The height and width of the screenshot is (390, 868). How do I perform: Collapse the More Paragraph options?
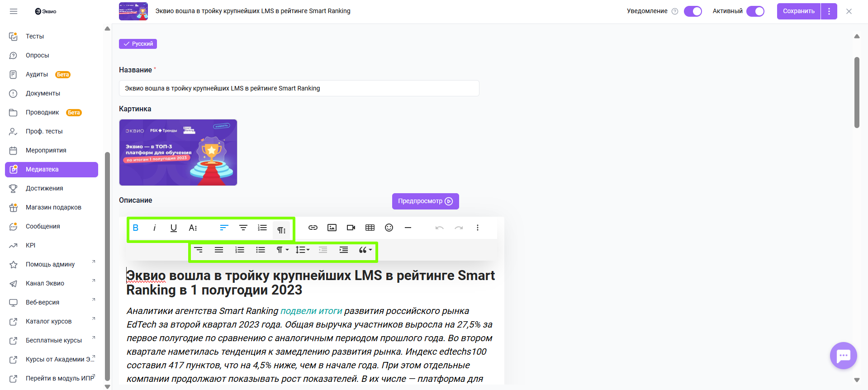pyautogui.click(x=281, y=230)
